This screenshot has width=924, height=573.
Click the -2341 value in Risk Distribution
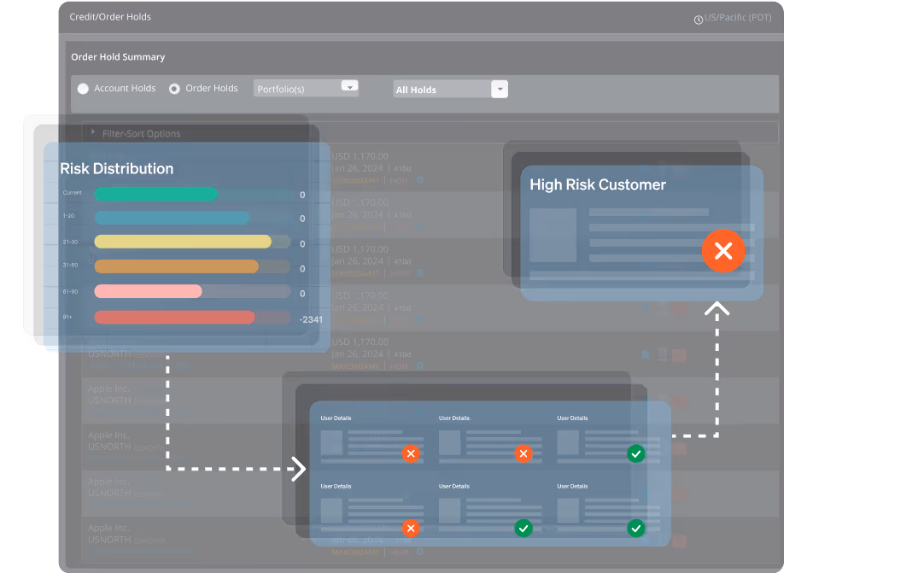tap(311, 319)
